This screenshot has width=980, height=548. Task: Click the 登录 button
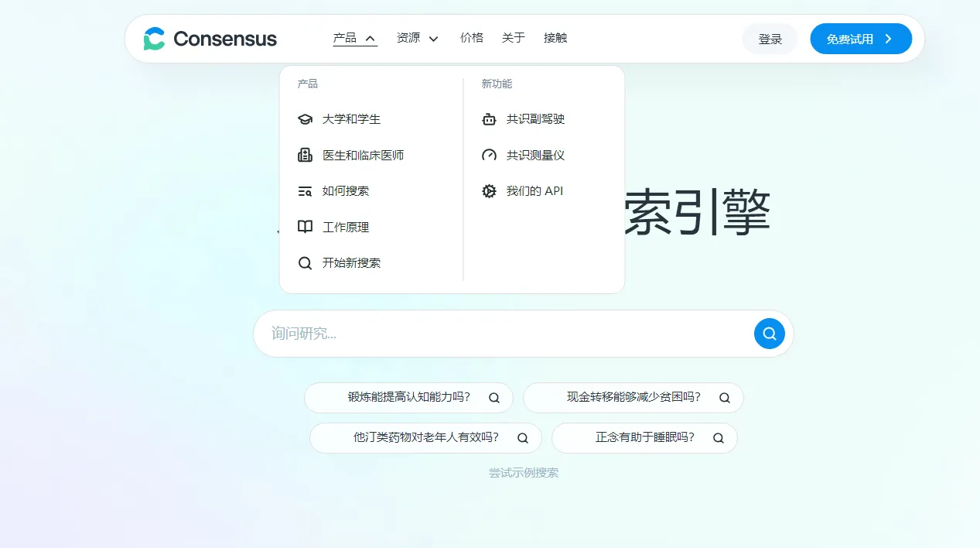770,39
